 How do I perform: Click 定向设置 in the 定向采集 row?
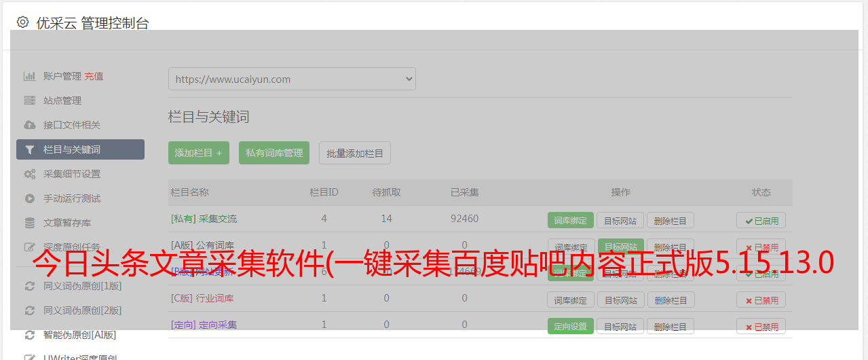(x=571, y=326)
